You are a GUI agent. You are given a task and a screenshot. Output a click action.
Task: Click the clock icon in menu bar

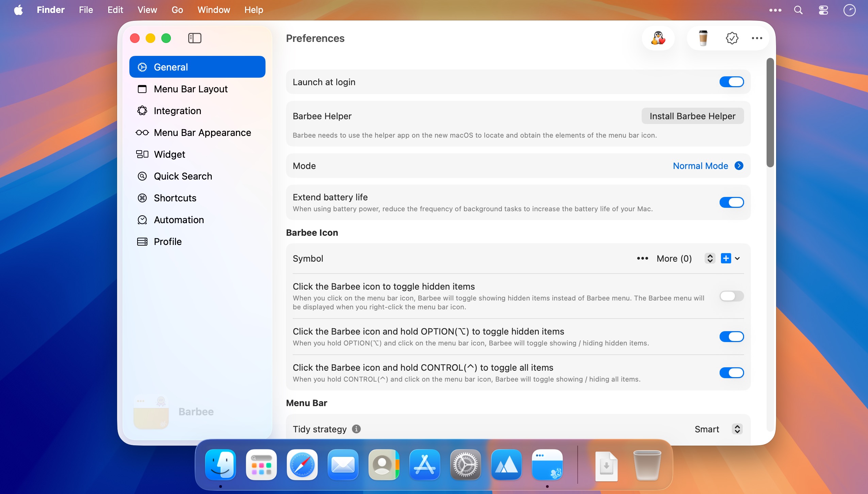point(849,10)
